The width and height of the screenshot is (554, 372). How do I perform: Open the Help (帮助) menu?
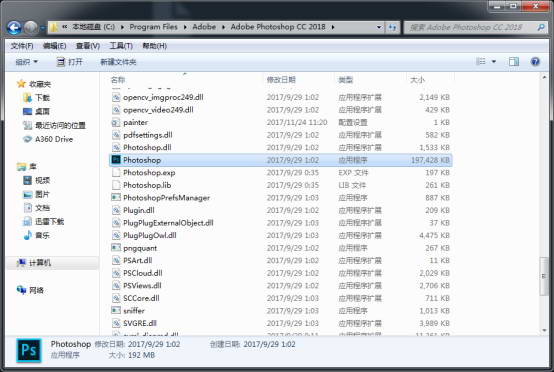154,46
